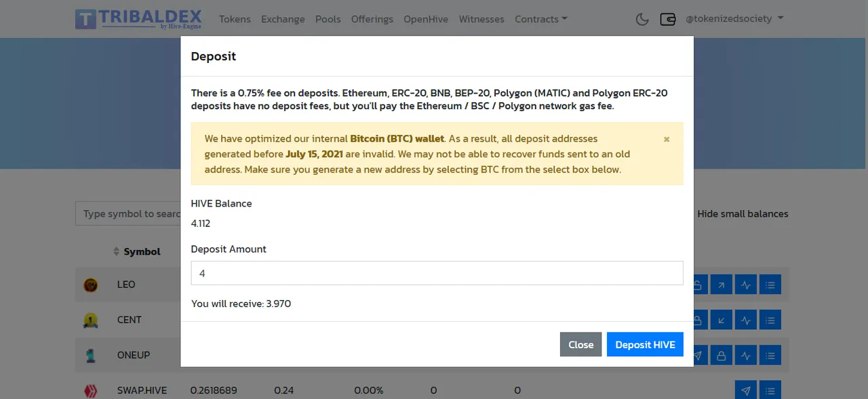Viewport: 868px width, 399px height.
Task: Open the LEO history list icon
Action: tap(770, 285)
